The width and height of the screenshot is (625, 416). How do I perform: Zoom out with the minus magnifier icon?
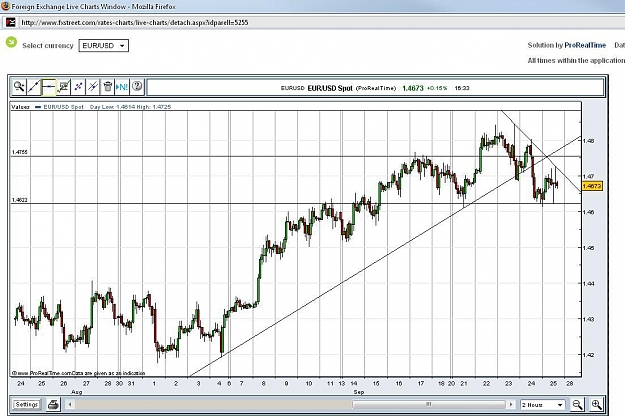(577, 404)
